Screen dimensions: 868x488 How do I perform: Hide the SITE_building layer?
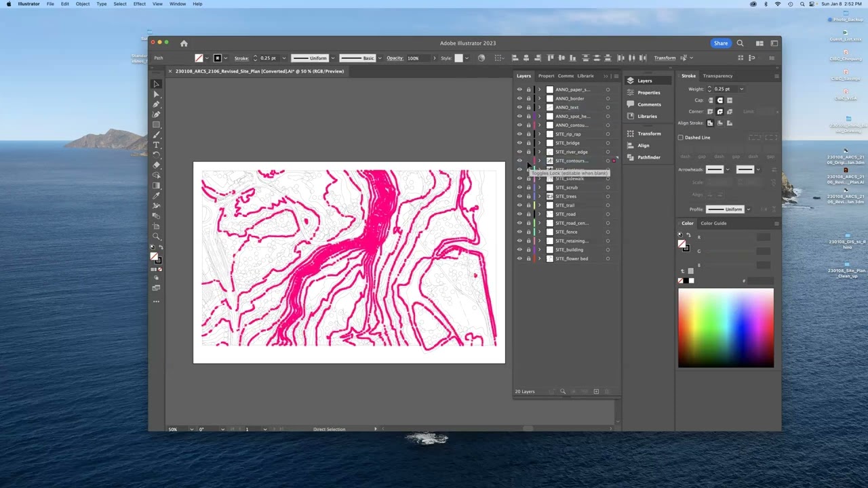[519, 250]
